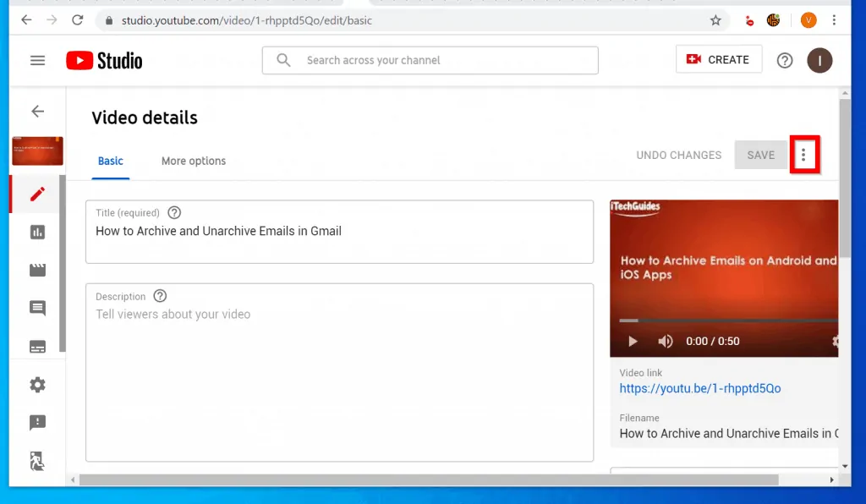Click the SAVE button

click(x=760, y=155)
